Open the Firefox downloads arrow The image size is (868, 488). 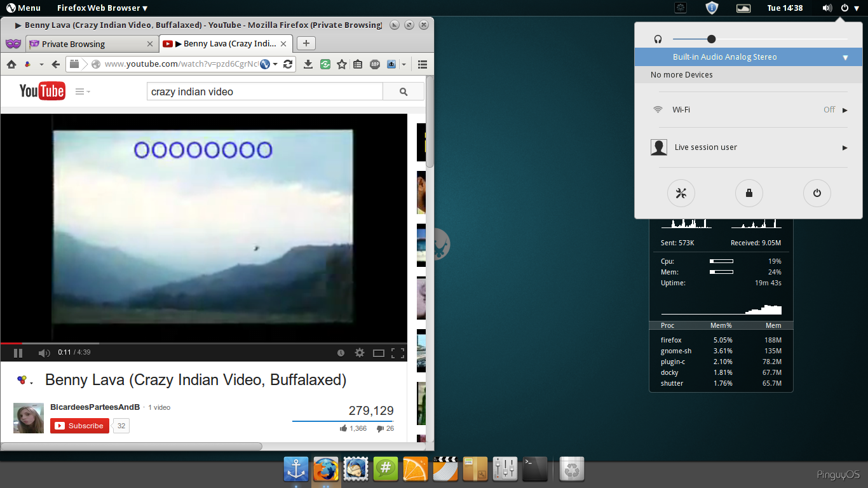tap(308, 64)
